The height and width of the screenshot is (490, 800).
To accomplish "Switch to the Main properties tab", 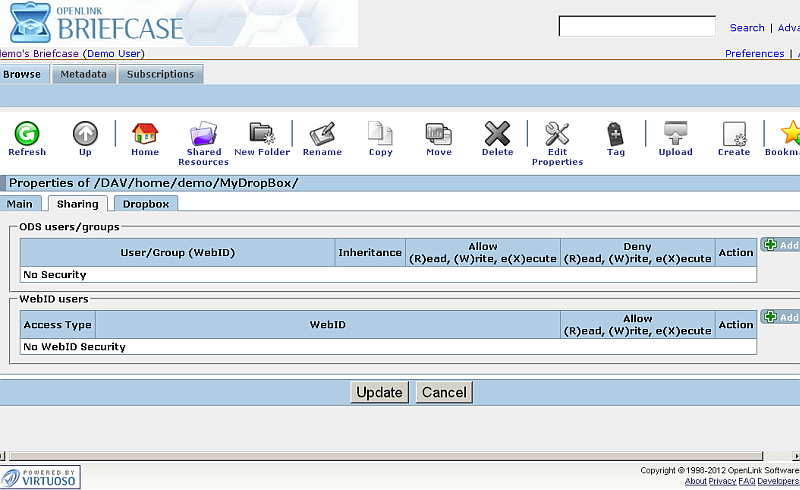I will [x=20, y=204].
